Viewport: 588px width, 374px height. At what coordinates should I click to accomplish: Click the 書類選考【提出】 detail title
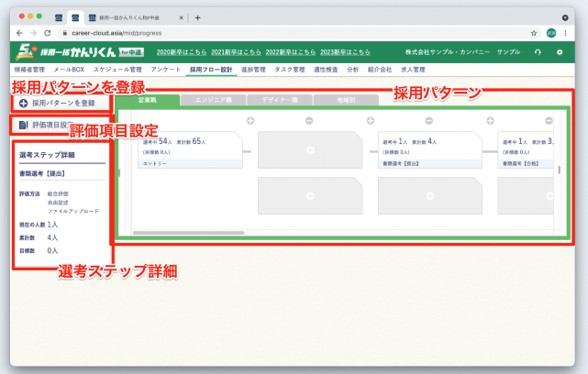(x=42, y=173)
